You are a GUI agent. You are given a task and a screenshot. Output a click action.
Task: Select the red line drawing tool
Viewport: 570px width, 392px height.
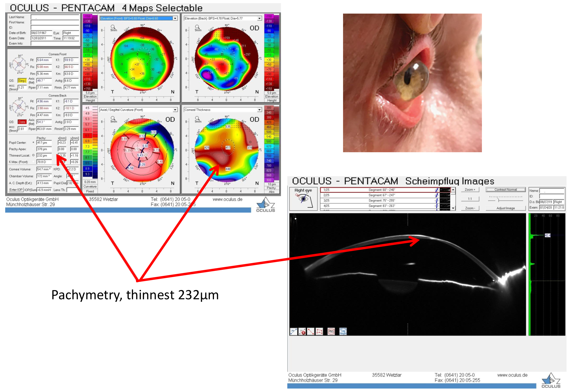311,331
